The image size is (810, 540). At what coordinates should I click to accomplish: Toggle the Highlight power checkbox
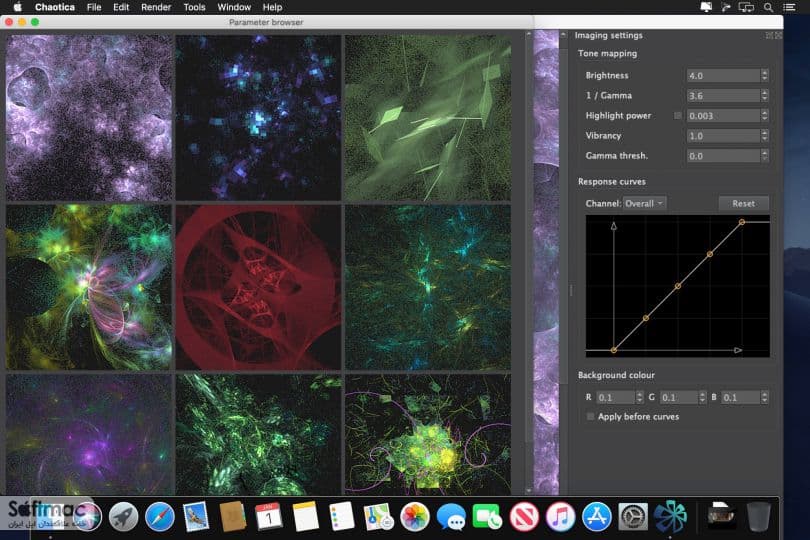[678, 116]
